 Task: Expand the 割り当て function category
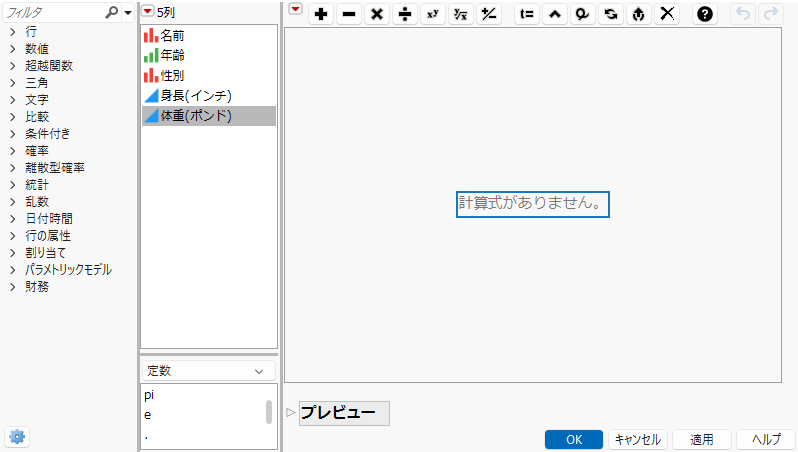click(13, 253)
